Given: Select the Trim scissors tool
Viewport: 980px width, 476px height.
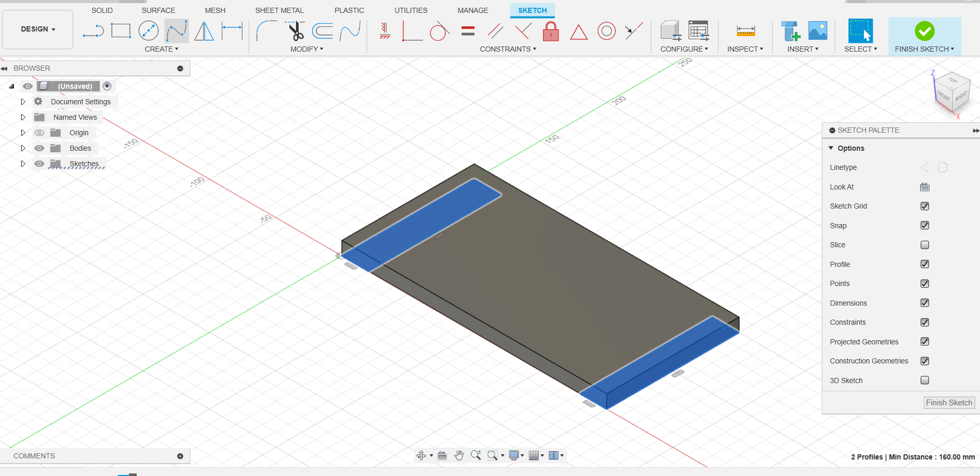Looking at the screenshot, I should [x=295, y=31].
